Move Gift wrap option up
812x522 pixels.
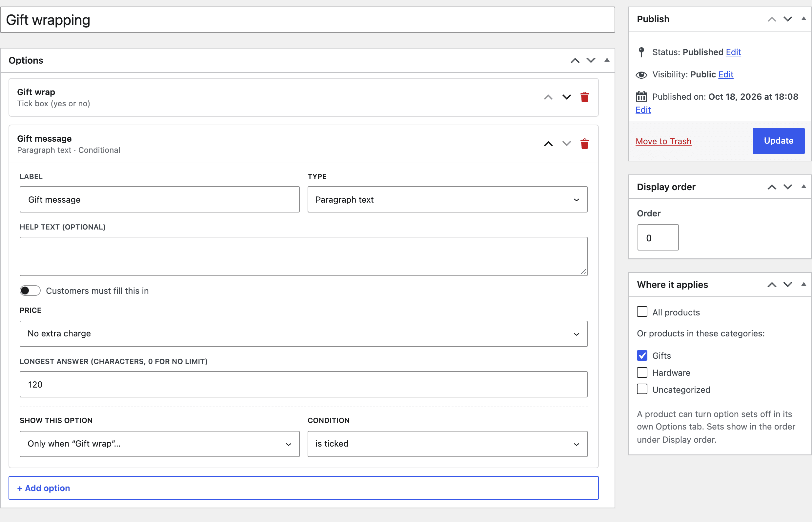[548, 97]
